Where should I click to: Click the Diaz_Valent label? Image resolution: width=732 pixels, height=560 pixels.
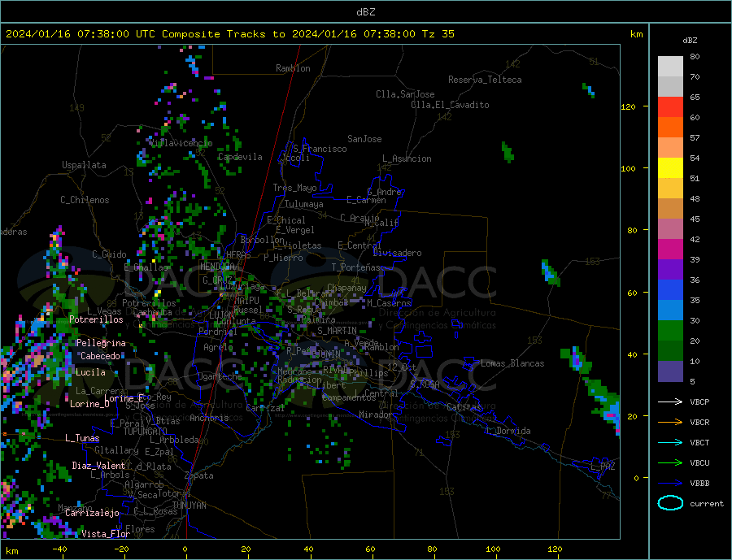coord(98,465)
